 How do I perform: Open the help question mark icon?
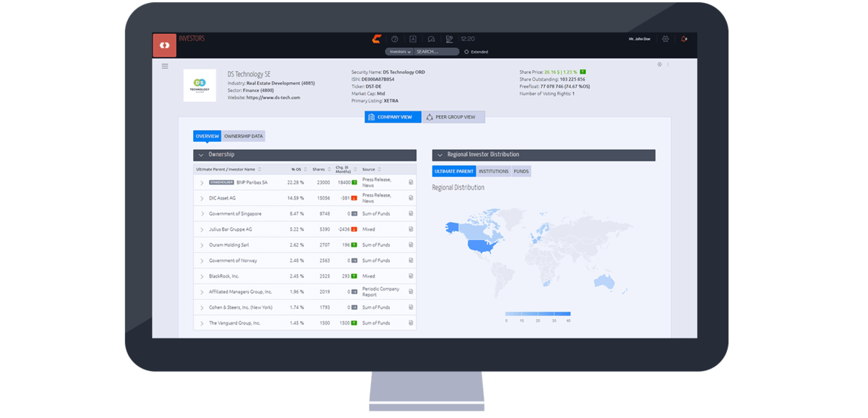(395, 40)
